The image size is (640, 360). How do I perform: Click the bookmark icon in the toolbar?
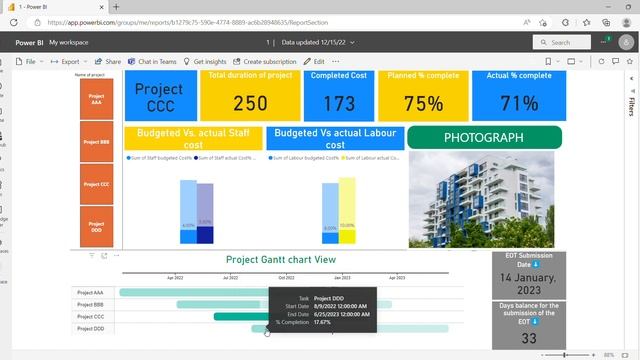click(x=548, y=62)
